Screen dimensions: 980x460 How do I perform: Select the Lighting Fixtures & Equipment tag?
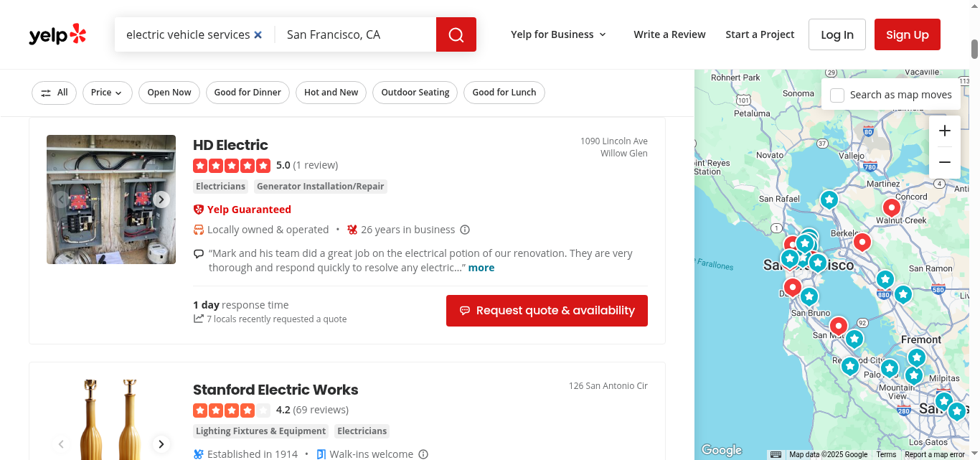[261, 431]
